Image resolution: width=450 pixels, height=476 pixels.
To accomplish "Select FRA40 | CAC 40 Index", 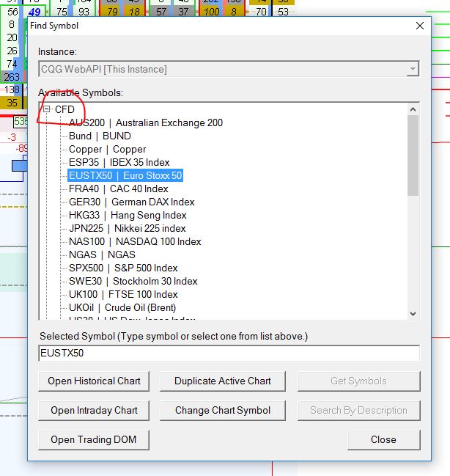I will click(x=118, y=188).
